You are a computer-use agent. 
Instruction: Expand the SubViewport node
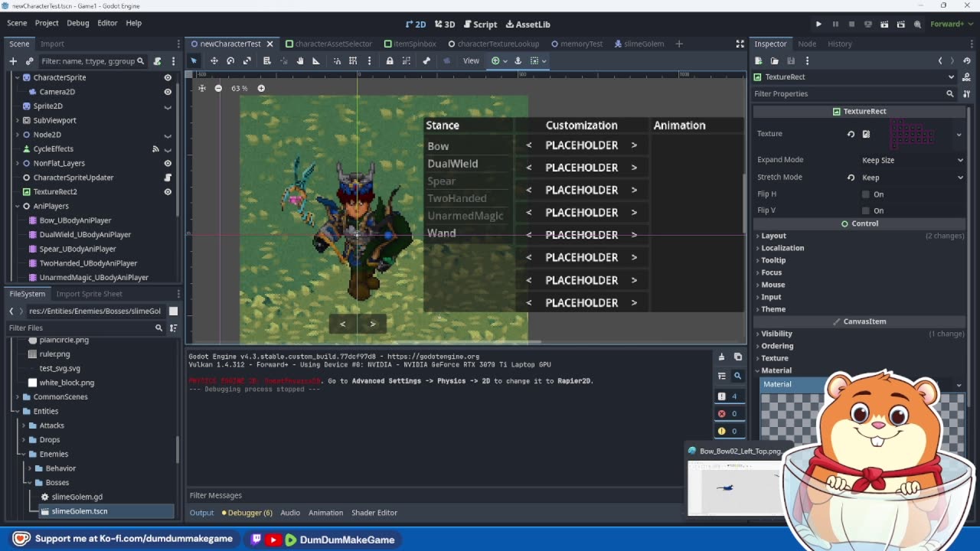18,120
